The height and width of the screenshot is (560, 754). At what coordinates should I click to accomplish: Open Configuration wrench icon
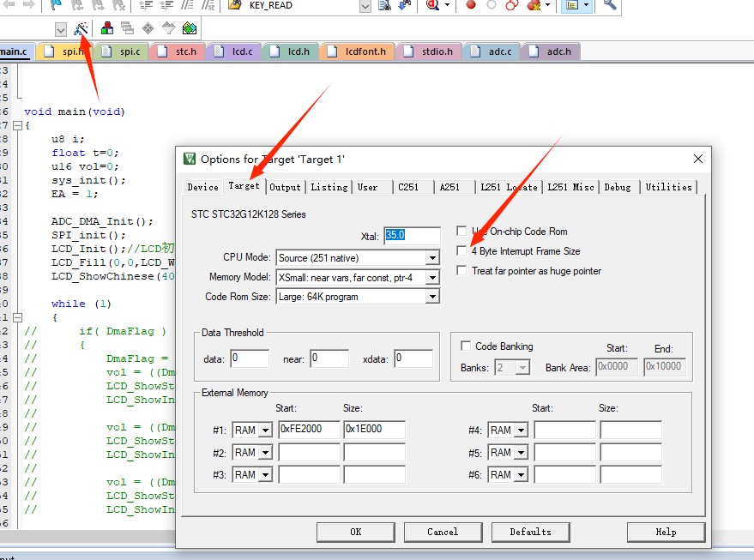tap(610, 5)
